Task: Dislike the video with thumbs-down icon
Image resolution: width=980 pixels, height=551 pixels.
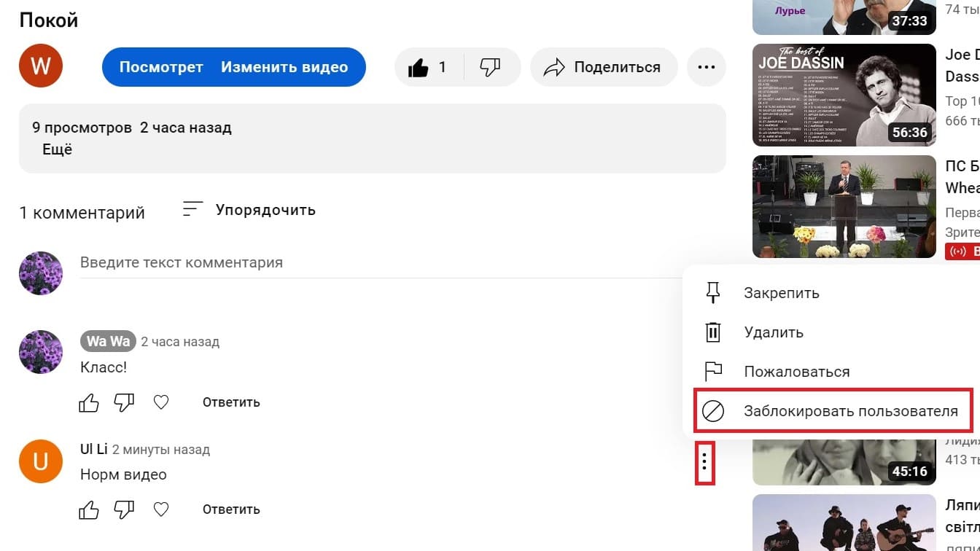Action: pos(490,68)
